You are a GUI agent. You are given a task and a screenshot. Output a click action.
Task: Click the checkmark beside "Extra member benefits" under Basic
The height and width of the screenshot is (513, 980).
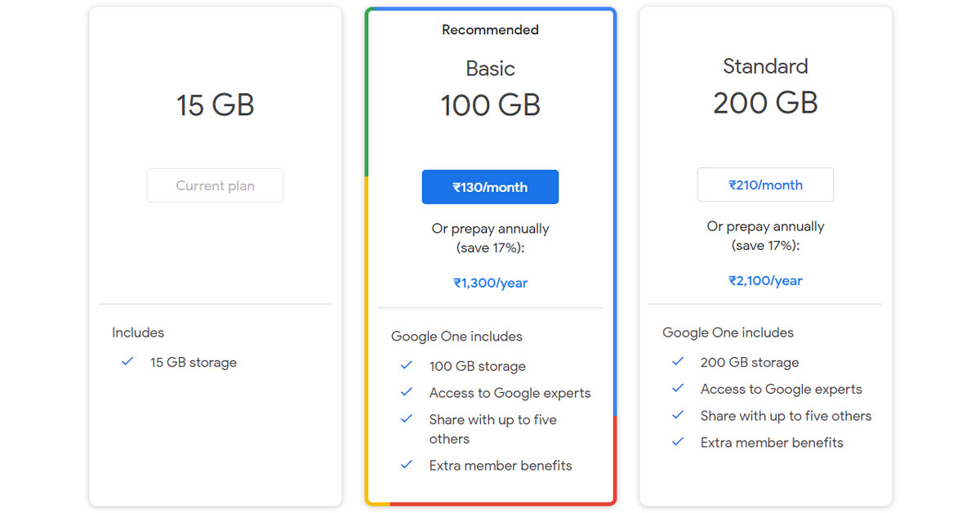[x=407, y=466]
